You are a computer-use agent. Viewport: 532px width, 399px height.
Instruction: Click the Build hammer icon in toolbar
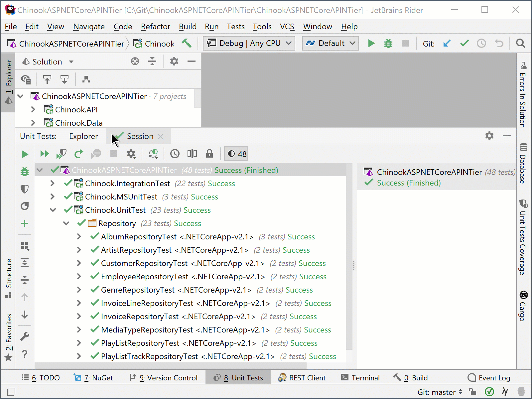point(187,43)
